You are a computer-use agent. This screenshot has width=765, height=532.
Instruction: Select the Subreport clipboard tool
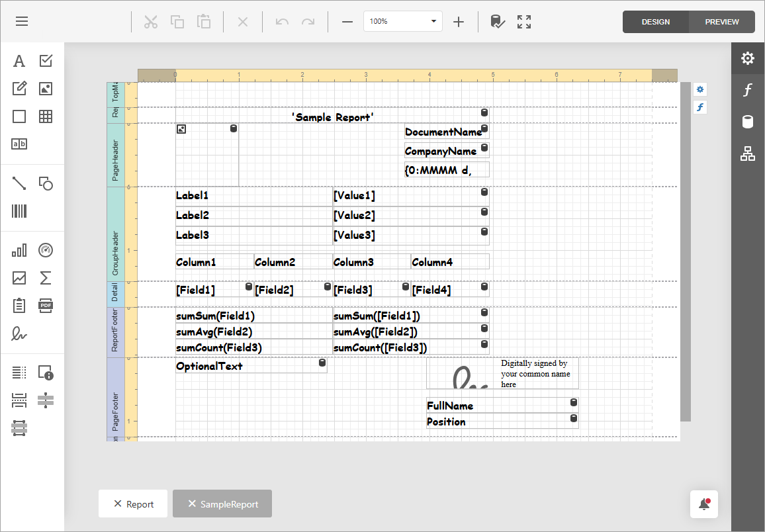(19, 306)
